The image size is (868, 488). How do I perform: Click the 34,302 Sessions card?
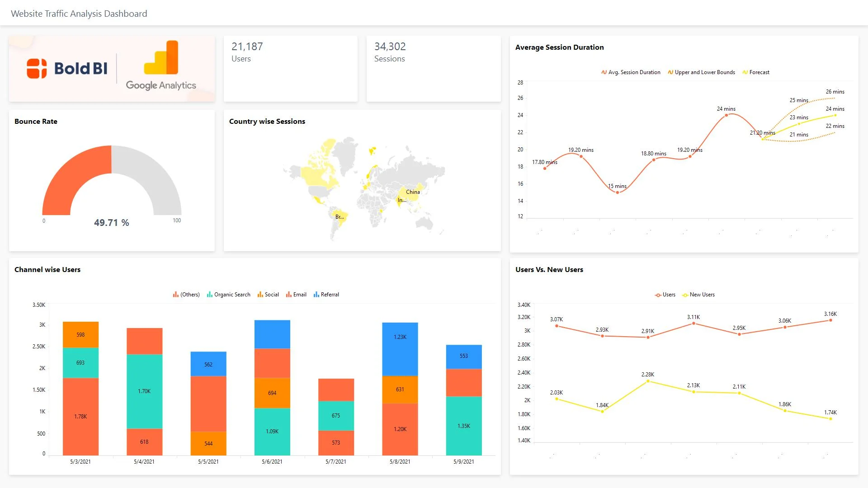pos(434,69)
